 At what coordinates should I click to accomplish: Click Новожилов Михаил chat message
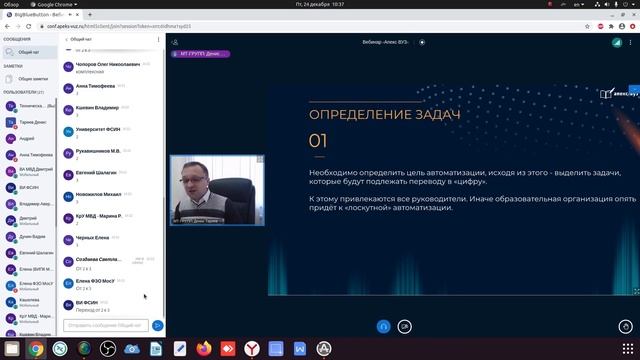pyautogui.click(x=109, y=197)
